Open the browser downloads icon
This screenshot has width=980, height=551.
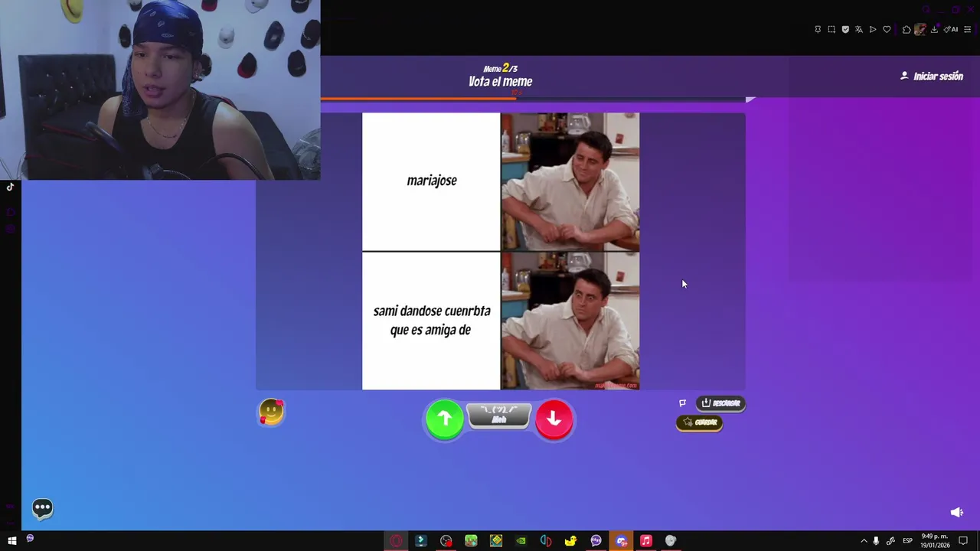[x=934, y=29]
